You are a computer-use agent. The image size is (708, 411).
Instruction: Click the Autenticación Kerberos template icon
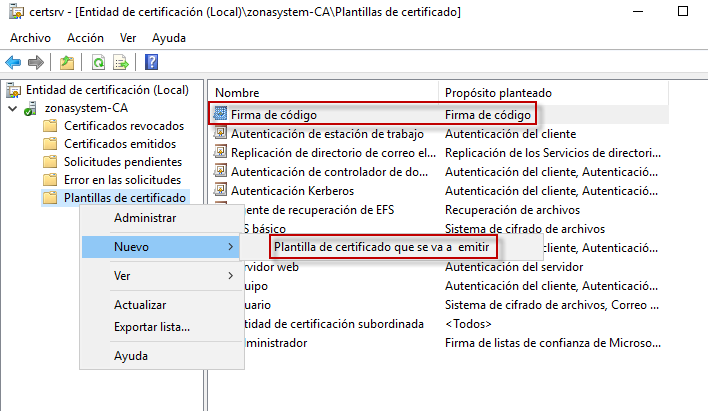tap(220, 190)
